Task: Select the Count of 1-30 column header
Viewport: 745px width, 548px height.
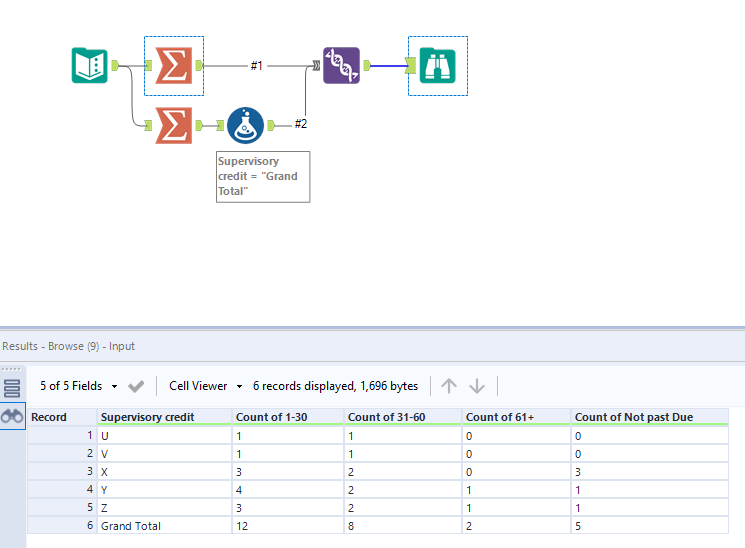Action: coord(268,417)
